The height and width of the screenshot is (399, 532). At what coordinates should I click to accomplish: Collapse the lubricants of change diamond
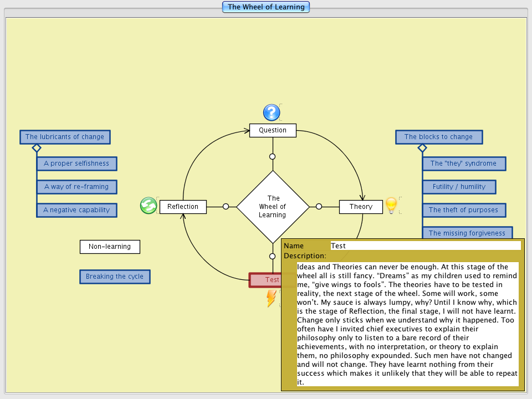[x=37, y=148]
